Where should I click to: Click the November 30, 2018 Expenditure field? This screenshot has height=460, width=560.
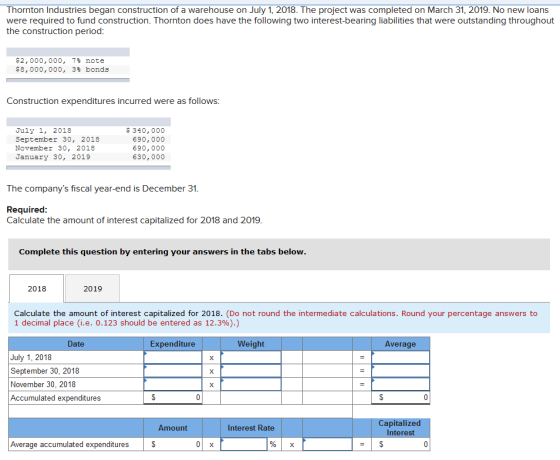(x=173, y=384)
